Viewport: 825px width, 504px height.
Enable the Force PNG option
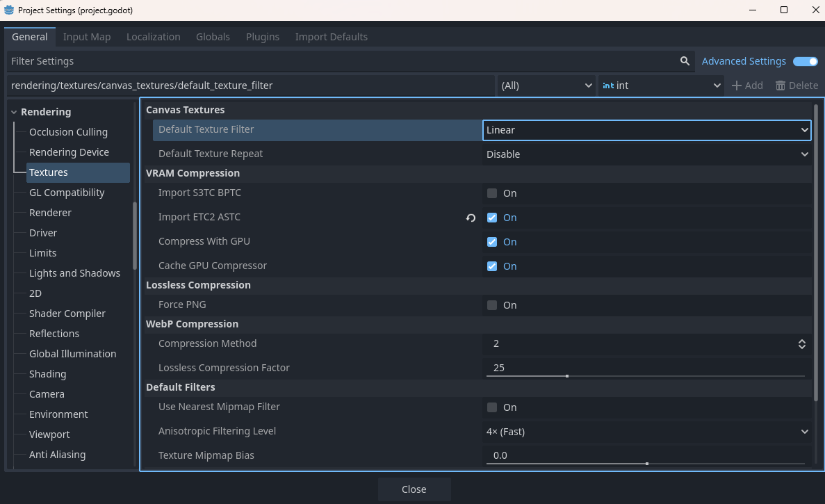(492, 305)
